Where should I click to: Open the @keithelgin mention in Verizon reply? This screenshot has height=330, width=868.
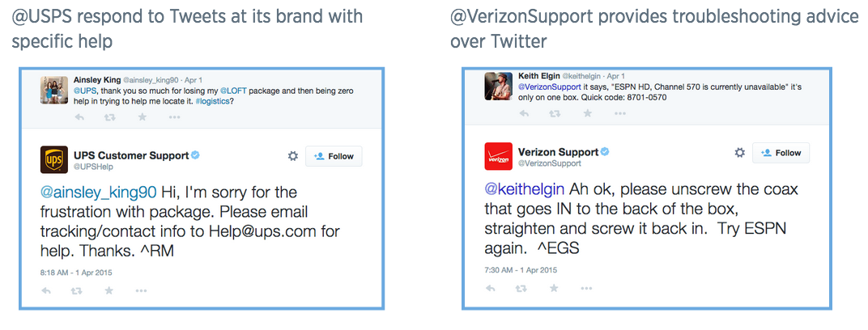click(x=524, y=189)
